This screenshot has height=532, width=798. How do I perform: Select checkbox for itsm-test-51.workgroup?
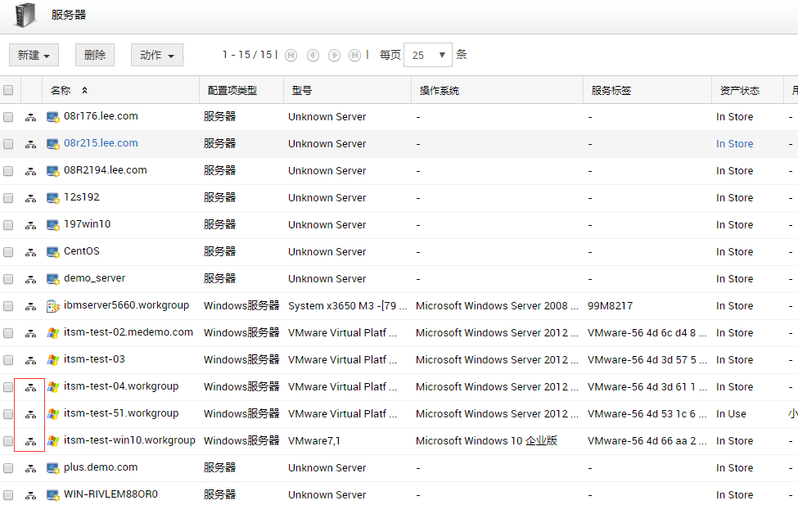coord(8,414)
